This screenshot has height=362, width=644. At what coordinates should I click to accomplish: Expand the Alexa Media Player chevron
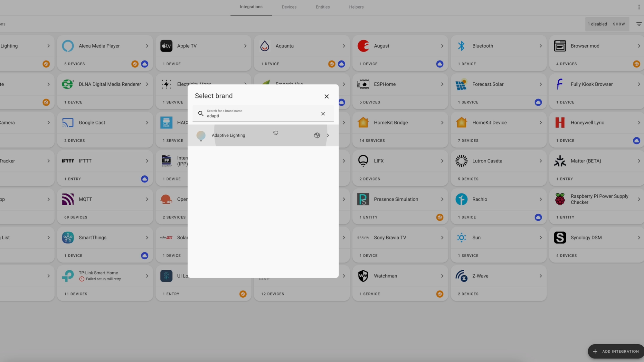click(x=147, y=46)
